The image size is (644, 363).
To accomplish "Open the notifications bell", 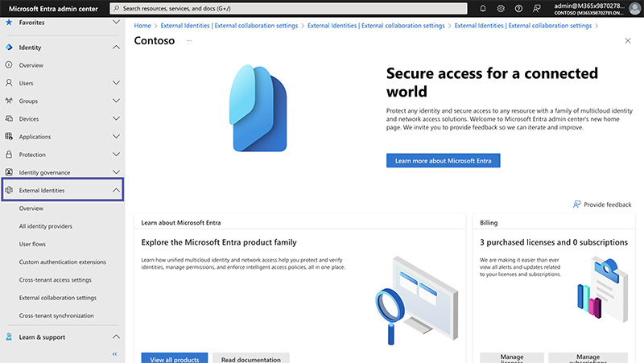I will point(482,9).
